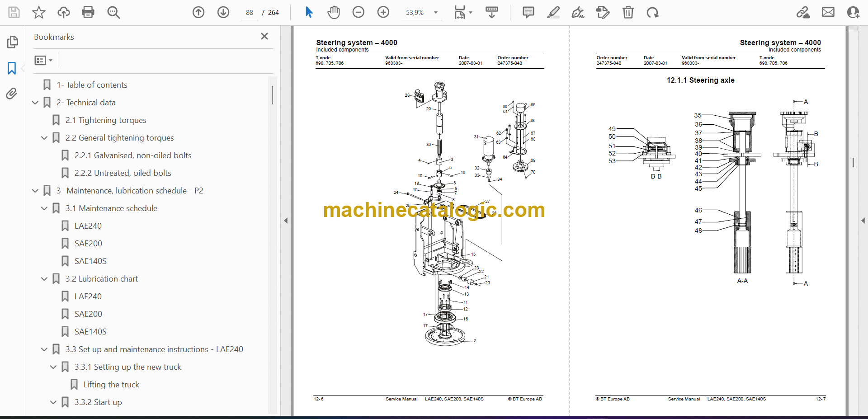The image size is (868, 419).
Task: Collapse the '2- Technical data' bookmark
Action: (x=35, y=103)
